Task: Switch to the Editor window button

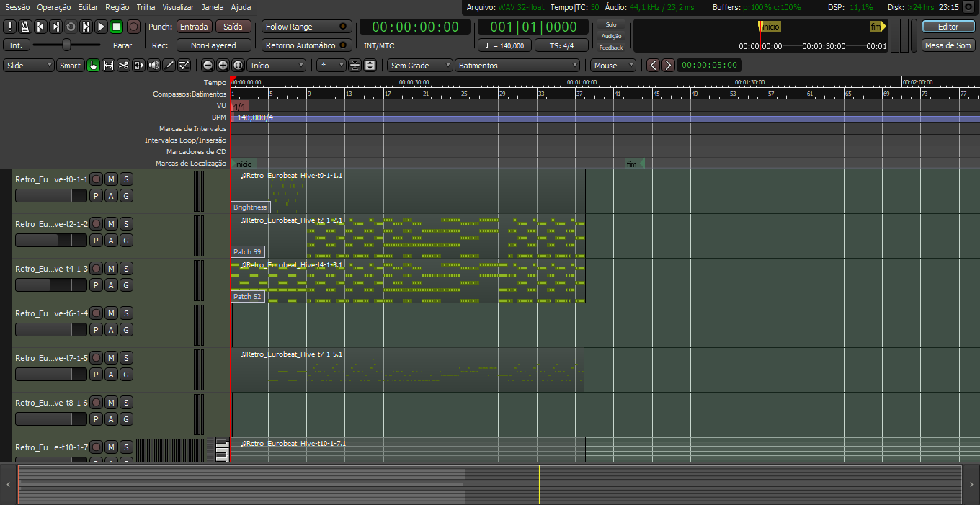Action: click(x=948, y=27)
